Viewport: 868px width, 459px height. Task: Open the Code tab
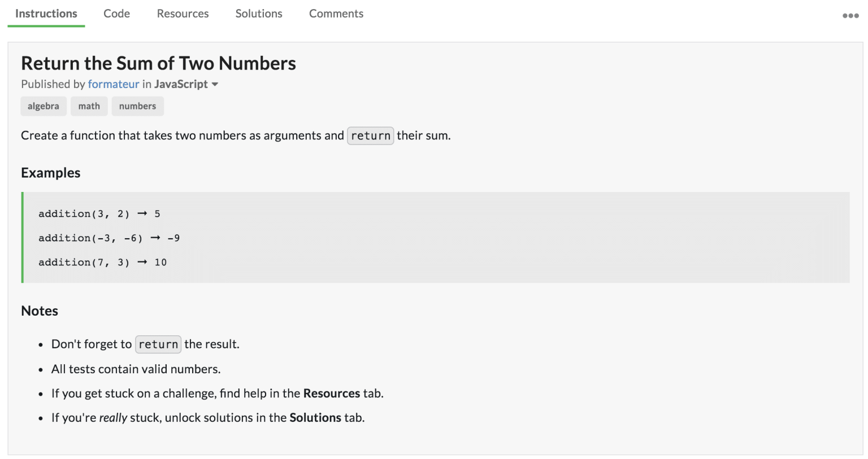[116, 14]
